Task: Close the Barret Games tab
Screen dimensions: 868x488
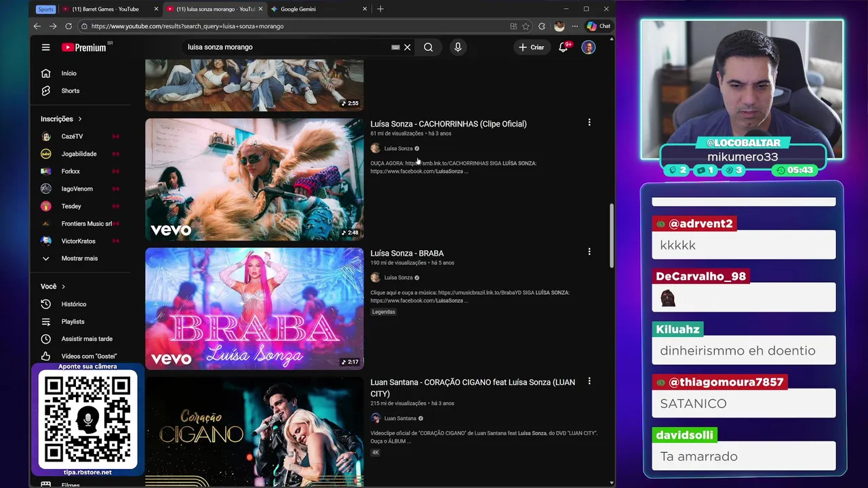Action: pyautogui.click(x=157, y=9)
